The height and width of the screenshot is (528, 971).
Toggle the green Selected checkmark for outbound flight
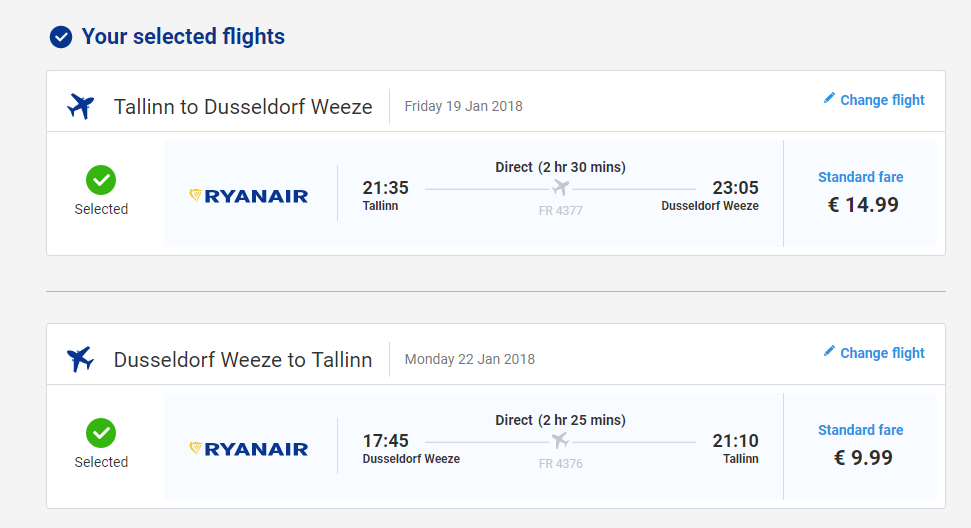tap(101, 180)
